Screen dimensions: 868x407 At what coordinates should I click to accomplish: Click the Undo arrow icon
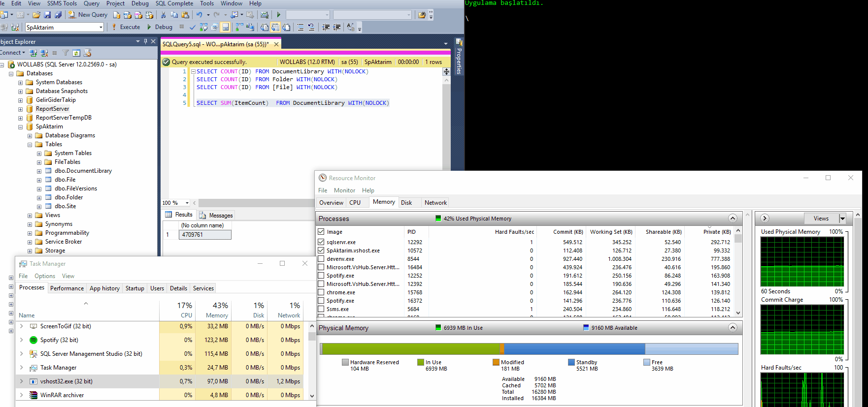(x=200, y=15)
